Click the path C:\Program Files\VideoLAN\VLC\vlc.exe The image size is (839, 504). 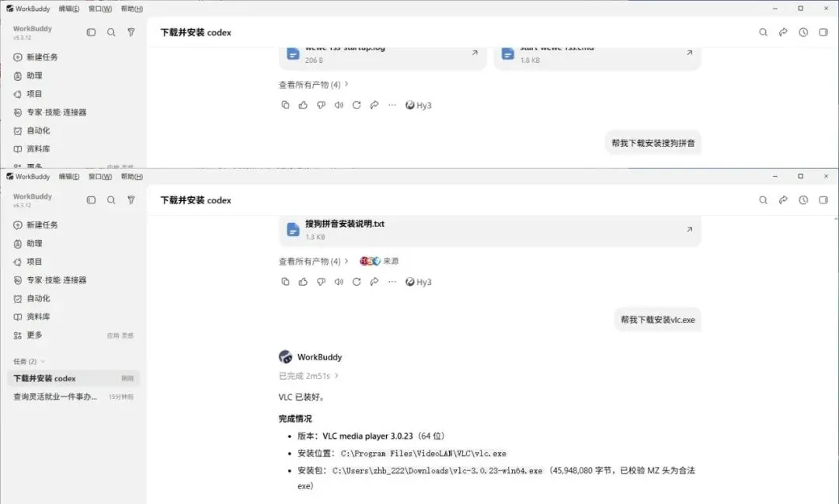(423, 454)
